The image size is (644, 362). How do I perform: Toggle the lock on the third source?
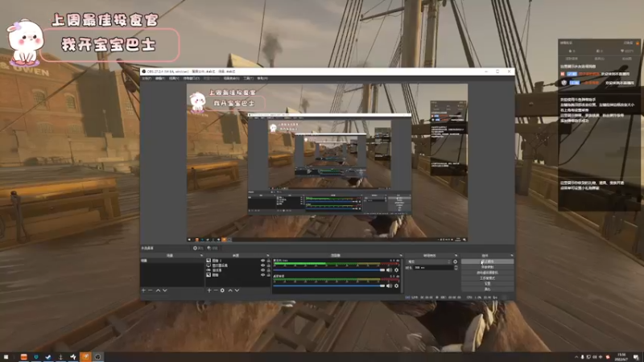click(269, 270)
